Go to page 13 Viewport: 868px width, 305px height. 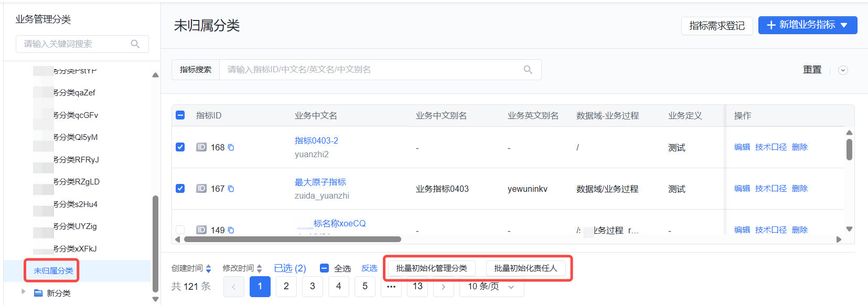pos(417,287)
